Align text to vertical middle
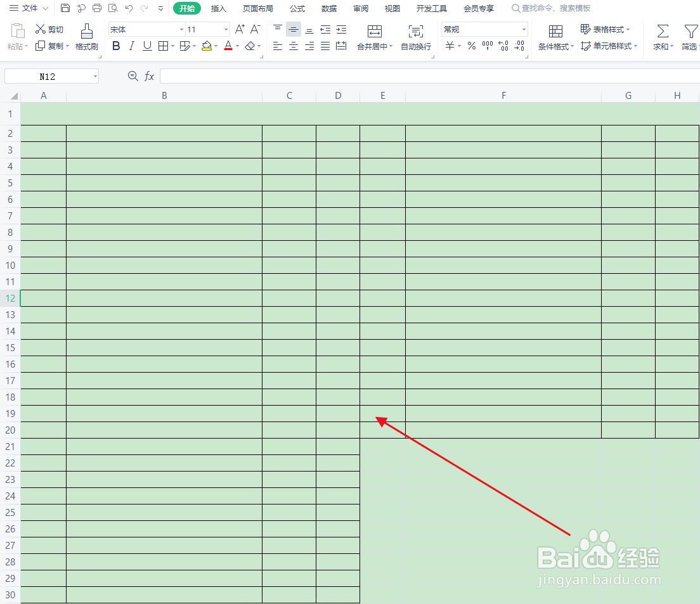700x604 pixels. pos(294,29)
